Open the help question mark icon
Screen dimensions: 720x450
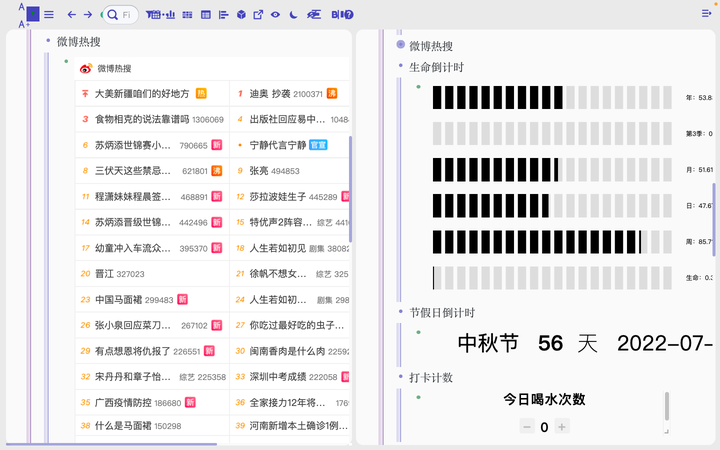coord(349,15)
